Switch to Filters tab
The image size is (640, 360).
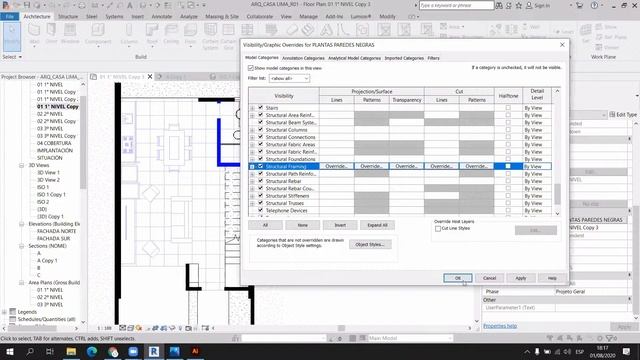(433, 58)
